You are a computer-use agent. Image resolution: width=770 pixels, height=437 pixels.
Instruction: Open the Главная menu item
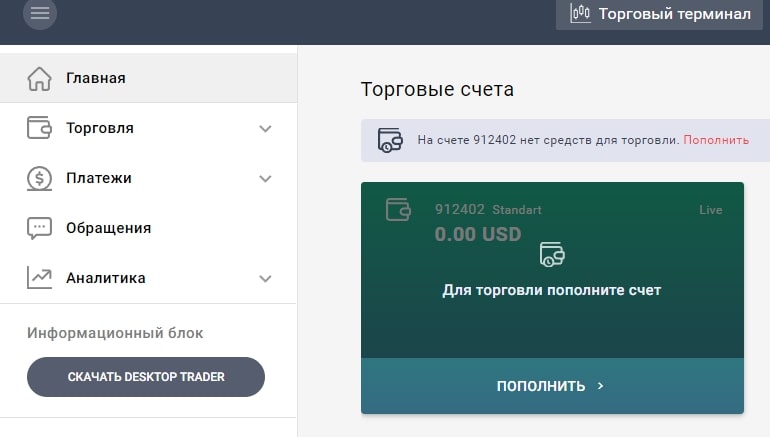click(x=96, y=78)
